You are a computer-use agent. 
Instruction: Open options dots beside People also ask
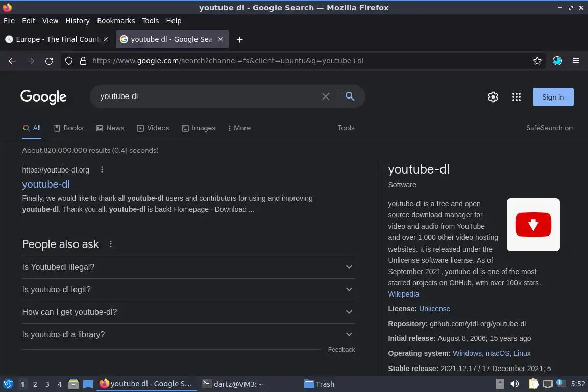point(111,244)
